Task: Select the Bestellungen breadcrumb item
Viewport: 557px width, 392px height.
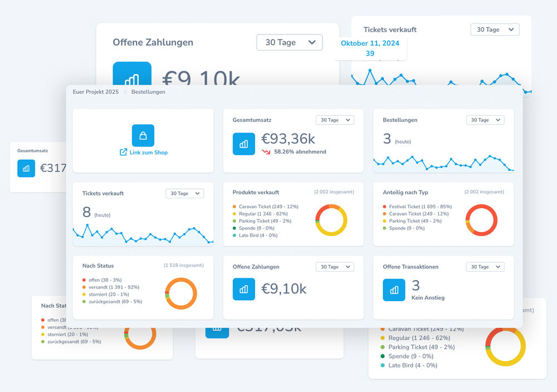Action: coord(148,92)
